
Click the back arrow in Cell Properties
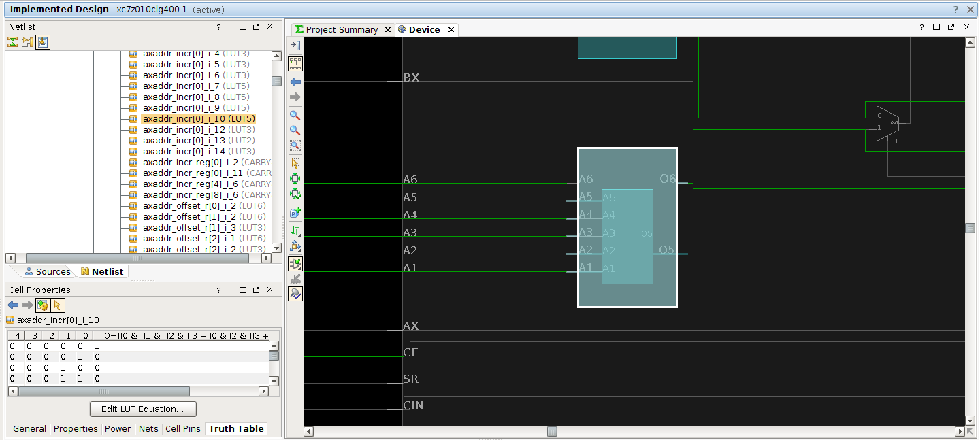[13, 305]
